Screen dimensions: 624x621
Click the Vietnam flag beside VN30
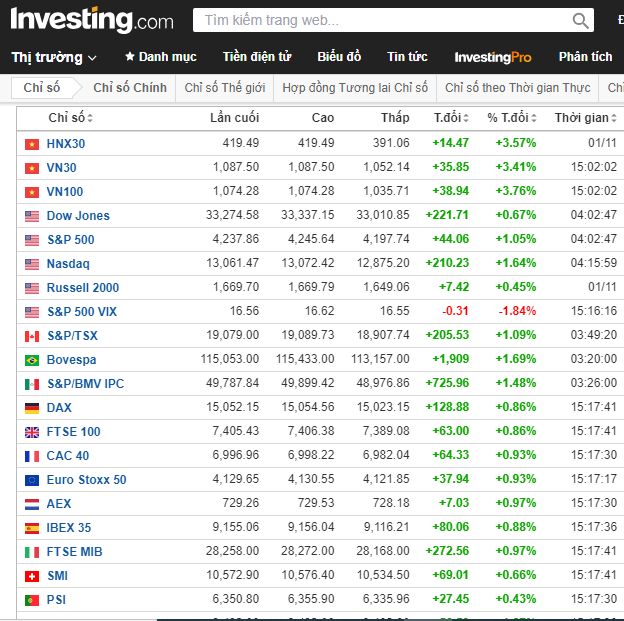click(x=32, y=168)
